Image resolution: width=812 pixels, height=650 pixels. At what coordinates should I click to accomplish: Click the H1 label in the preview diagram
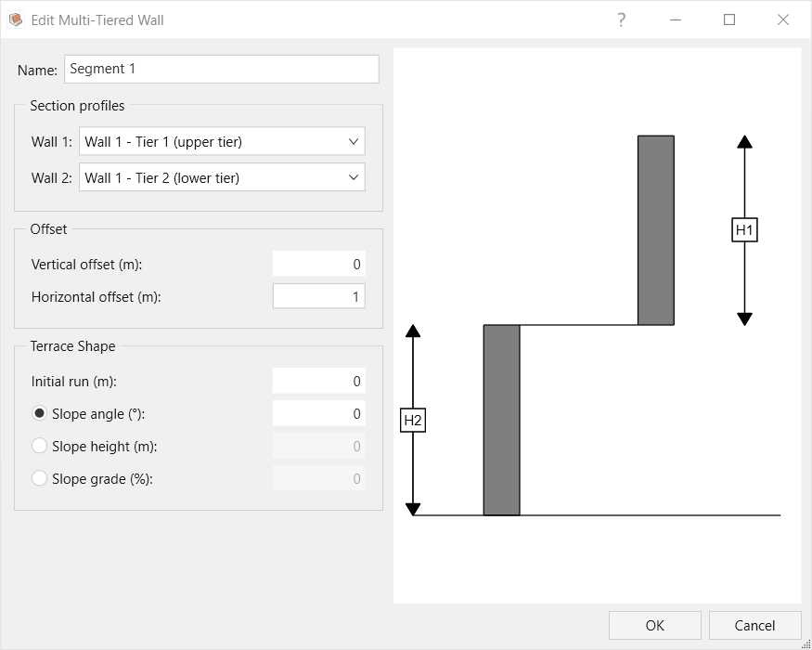point(744,229)
